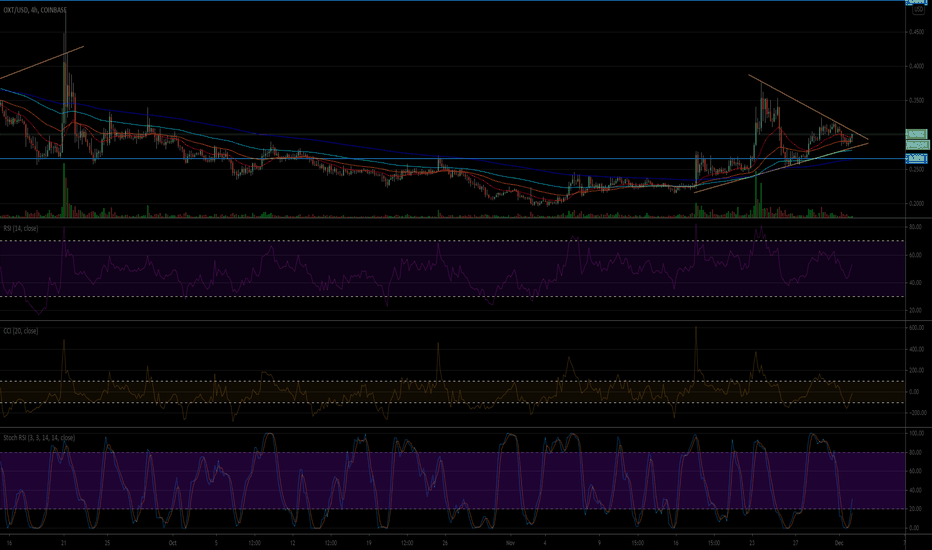Click the 0.2000 price axis label
This screenshot has width=932, height=550.
tap(916, 203)
